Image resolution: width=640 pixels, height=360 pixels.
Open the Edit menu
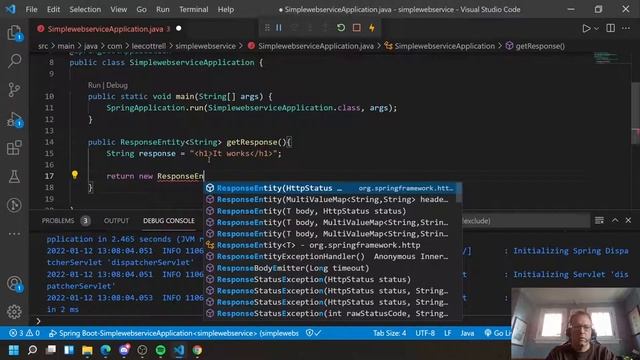coord(53,9)
